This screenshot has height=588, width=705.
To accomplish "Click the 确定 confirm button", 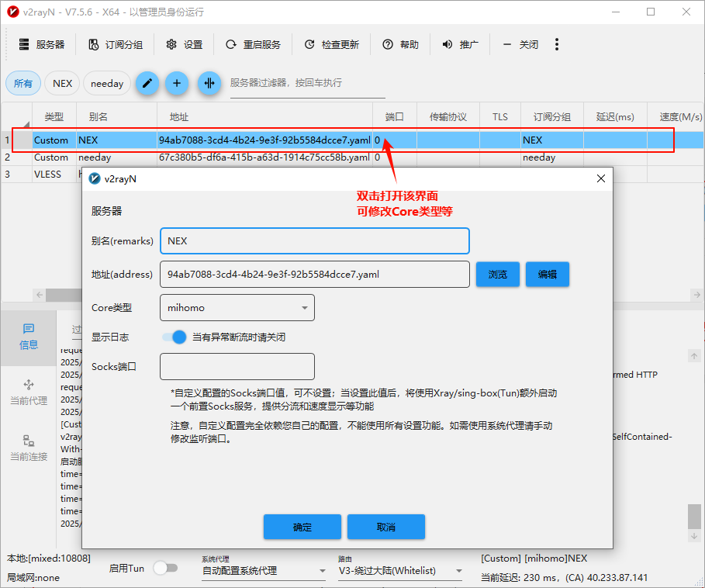I will (302, 527).
